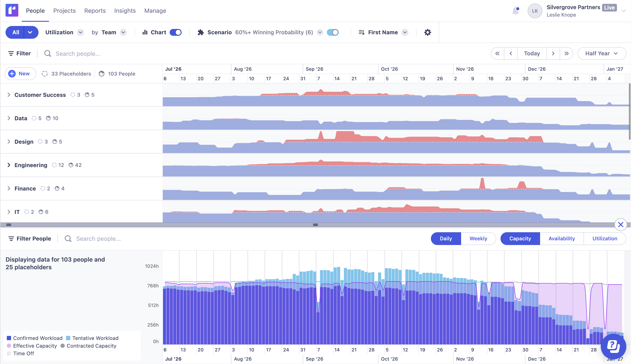Jump forward with double-right arrows
The height and width of the screenshot is (364, 631).
(x=566, y=53)
